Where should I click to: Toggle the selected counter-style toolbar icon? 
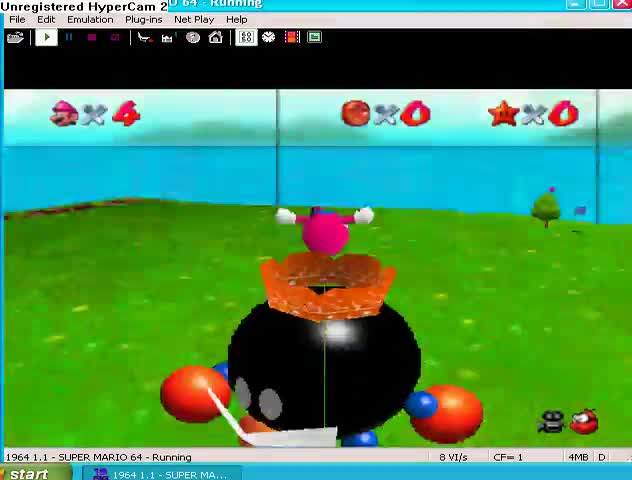pyautogui.click(x=246, y=37)
